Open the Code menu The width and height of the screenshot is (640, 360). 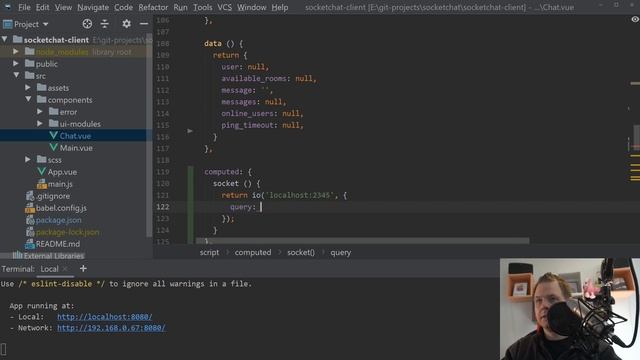coord(123,7)
